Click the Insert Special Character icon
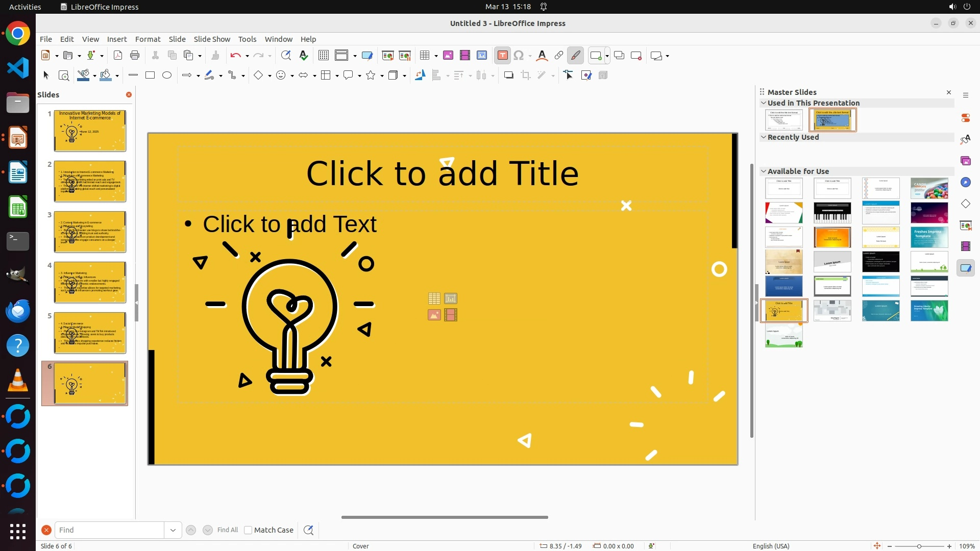The width and height of the screenshot is (980, 551). (x=519, y=56)
